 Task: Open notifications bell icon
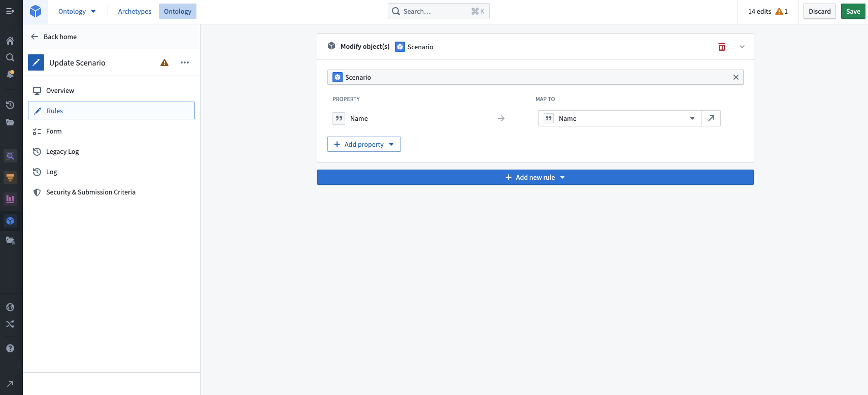tap(10, 74)
